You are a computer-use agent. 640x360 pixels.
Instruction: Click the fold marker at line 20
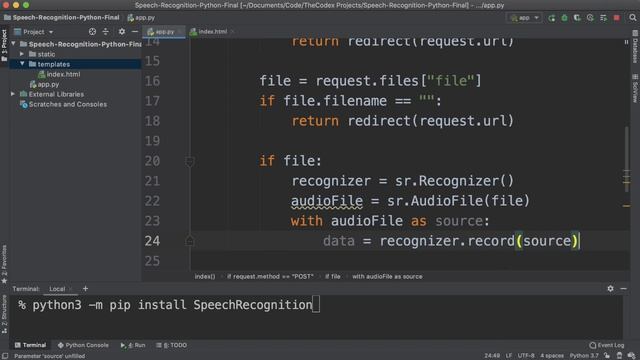click(x=189, y=161)
